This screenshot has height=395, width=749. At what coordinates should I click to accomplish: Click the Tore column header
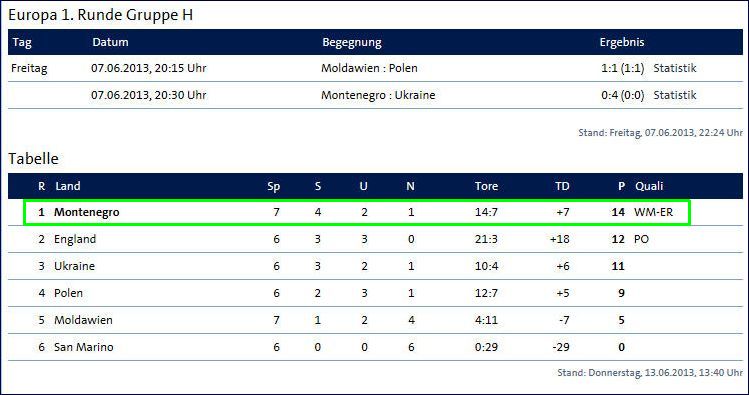(x=486, y=186)
